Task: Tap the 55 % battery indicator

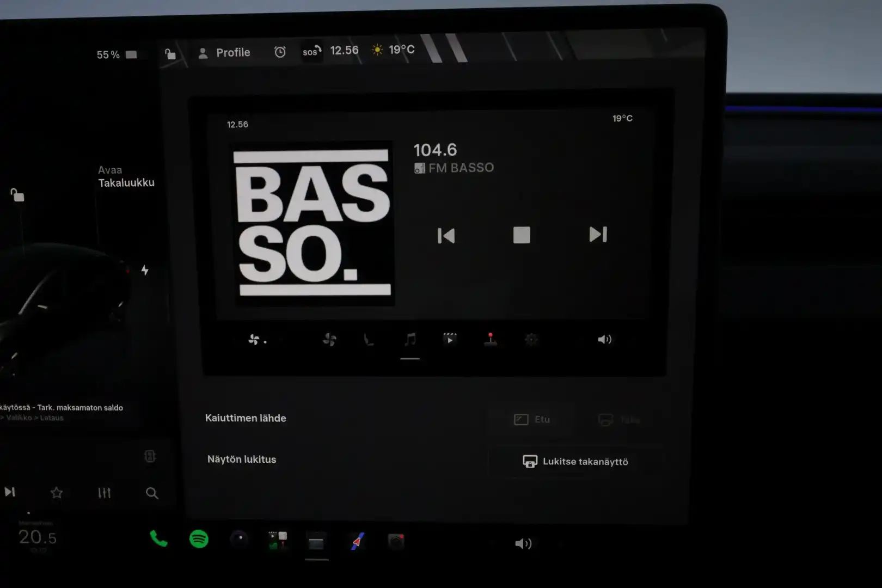Action: click(117, 54)
